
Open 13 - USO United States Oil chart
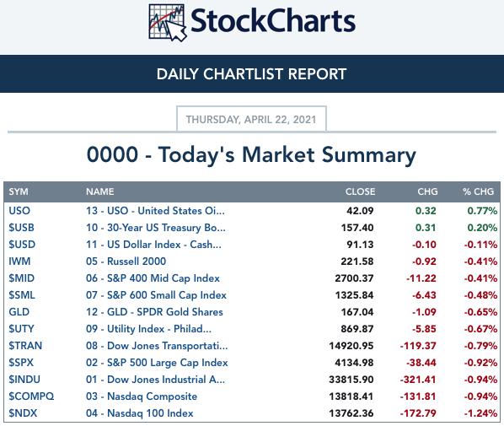[x=155, y=211]
